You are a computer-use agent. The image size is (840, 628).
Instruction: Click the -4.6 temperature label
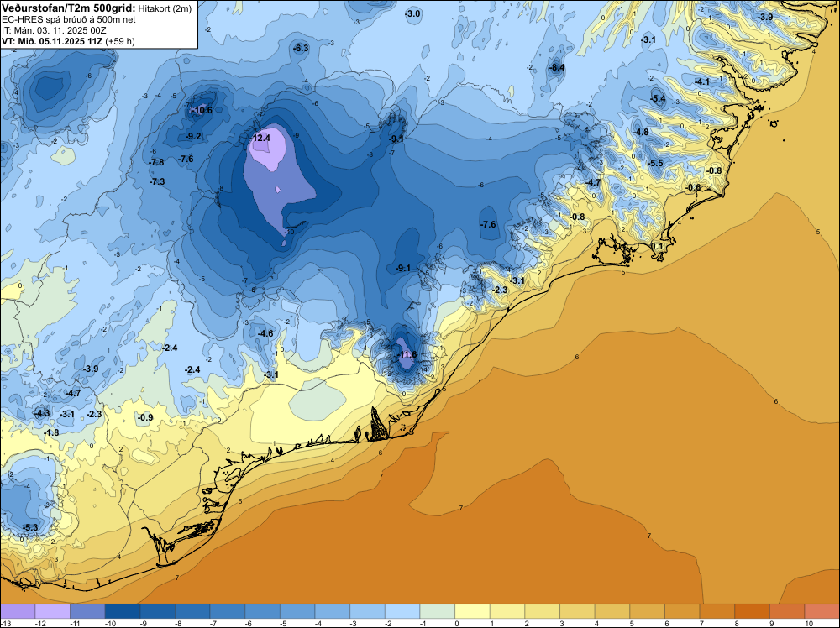(265, 333)
